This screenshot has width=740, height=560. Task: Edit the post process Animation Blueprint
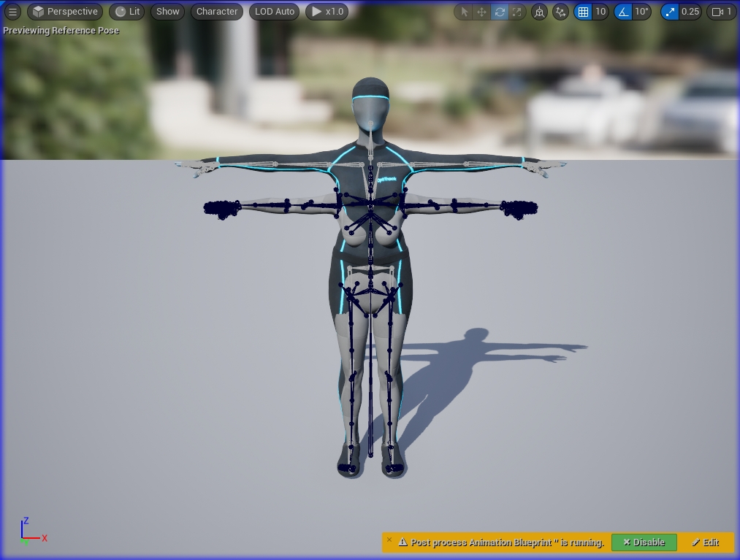click(706, 542)
